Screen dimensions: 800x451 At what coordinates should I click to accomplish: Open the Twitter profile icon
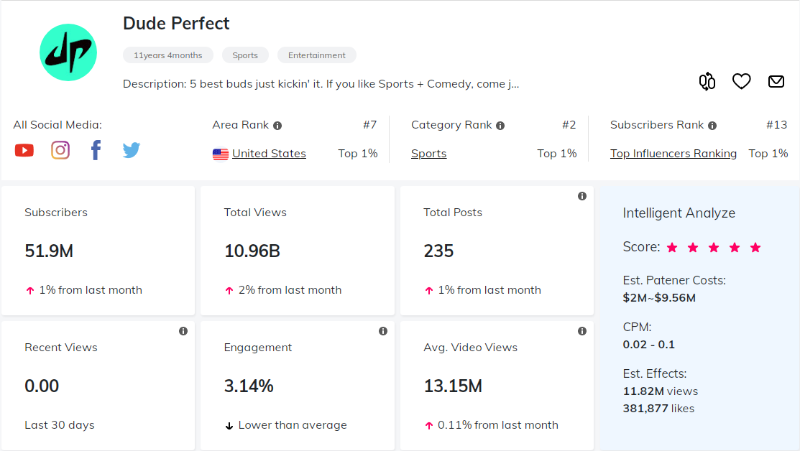pyautogui.click(x=131, y=150)
